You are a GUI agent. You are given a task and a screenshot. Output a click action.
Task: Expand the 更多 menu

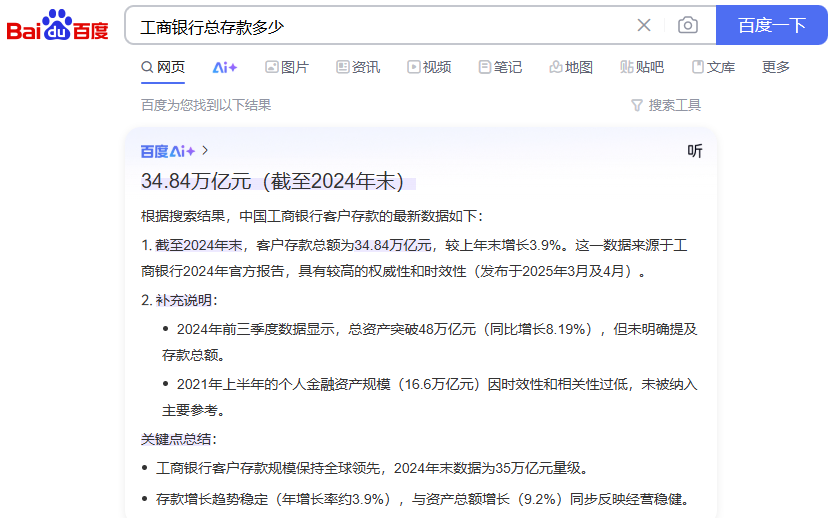tap(775, 67)
